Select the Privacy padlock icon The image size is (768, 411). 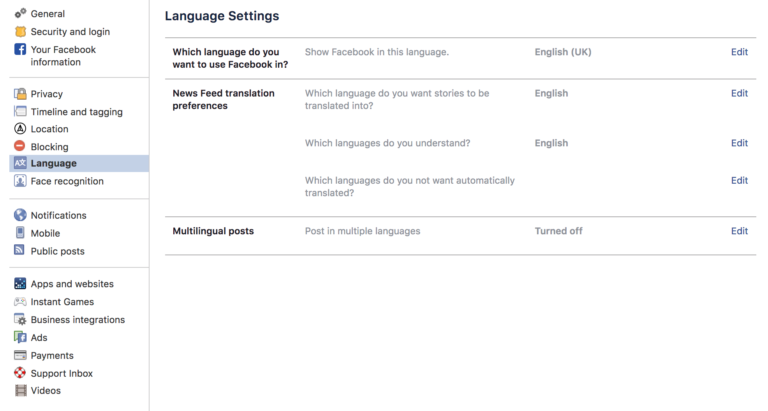[x=20, y=94]
